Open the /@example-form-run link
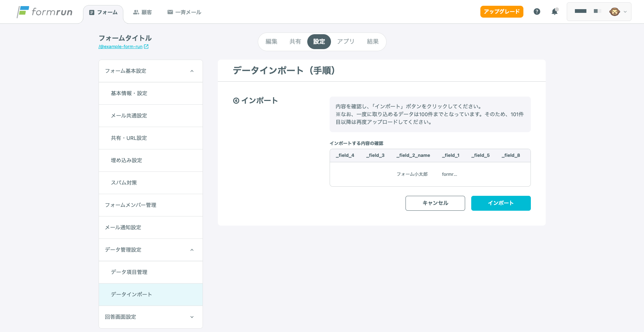 [120, 47]
